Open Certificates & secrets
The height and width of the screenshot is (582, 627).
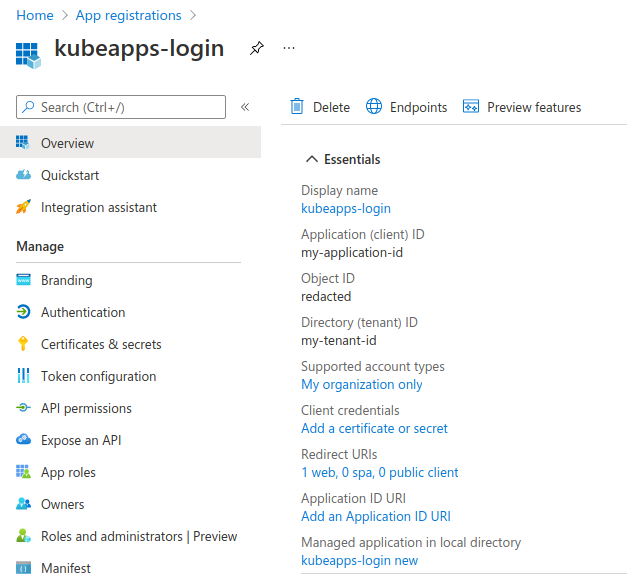click(101, 344)
